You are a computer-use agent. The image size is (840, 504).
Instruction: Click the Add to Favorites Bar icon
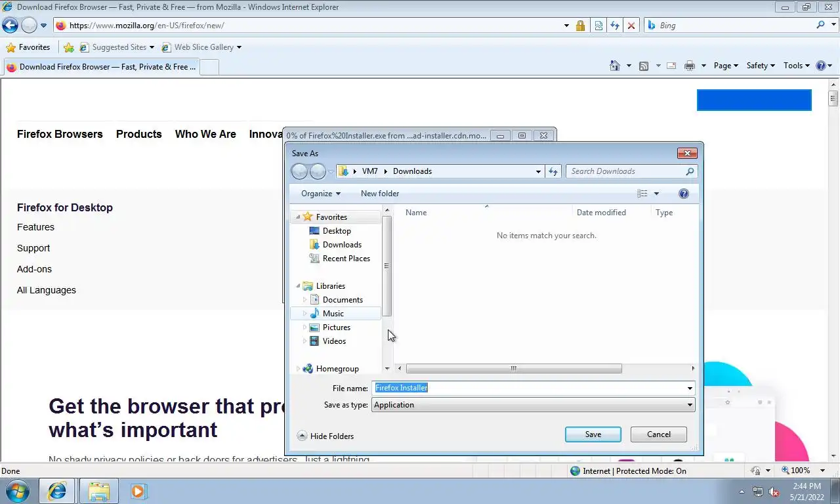pos(68,47)
